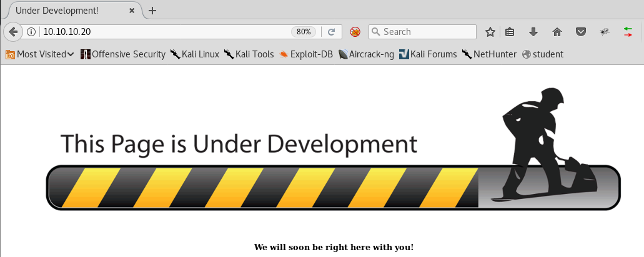Bookmark this page with the star

(x=490, y=32)
